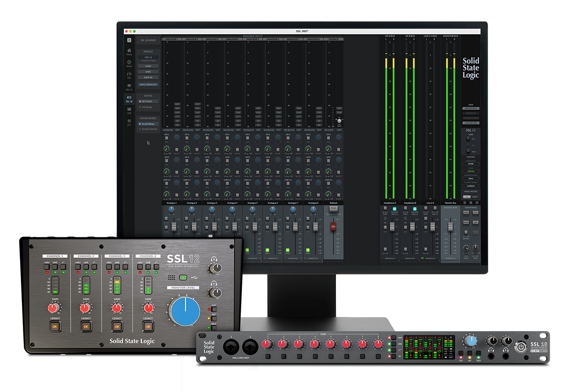Viewport: 571px width, 392px height.
Task: Switch the View to Playback Rtns
Action: tap(471, 118)
